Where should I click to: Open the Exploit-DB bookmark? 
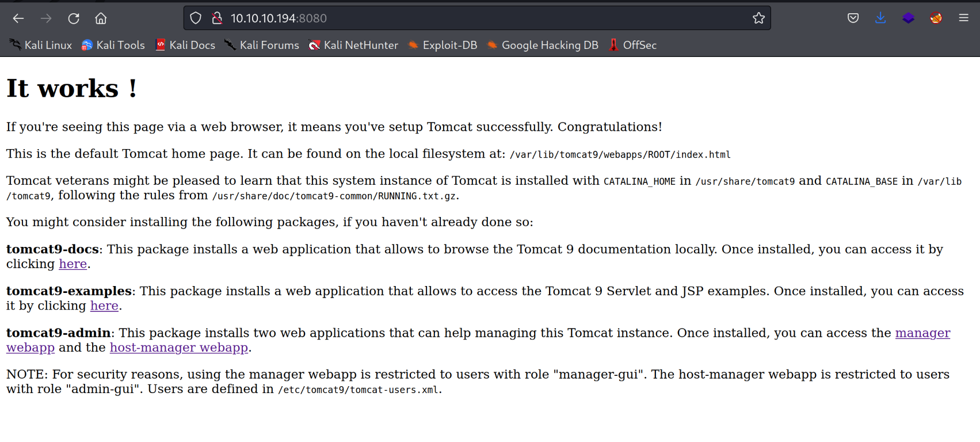click(443, 45)
